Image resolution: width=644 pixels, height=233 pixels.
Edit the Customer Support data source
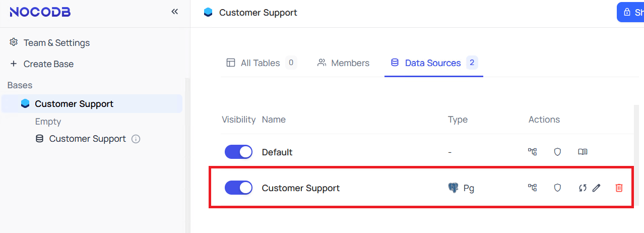[x=597, y=188]
